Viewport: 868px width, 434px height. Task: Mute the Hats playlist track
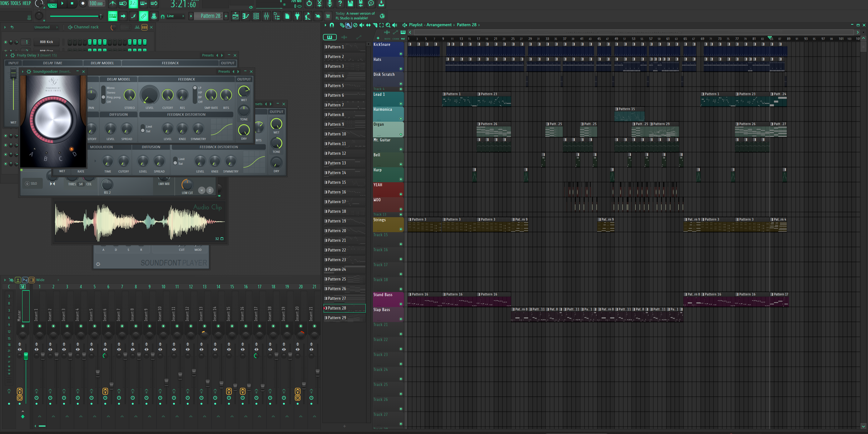tap(401, 69)
